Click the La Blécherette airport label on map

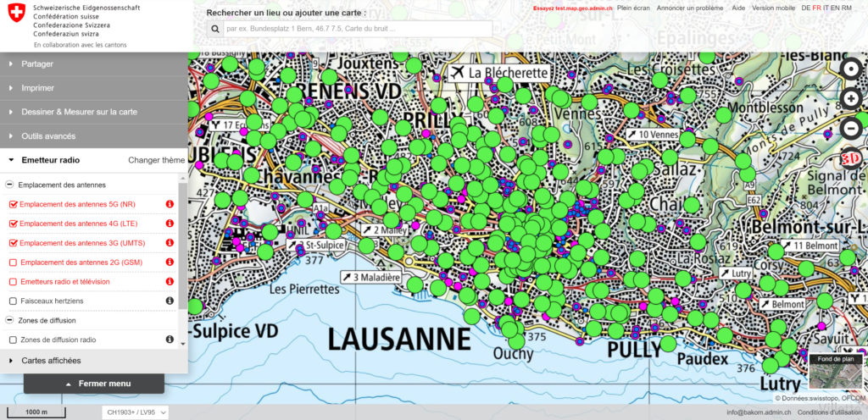coord(498,72)
